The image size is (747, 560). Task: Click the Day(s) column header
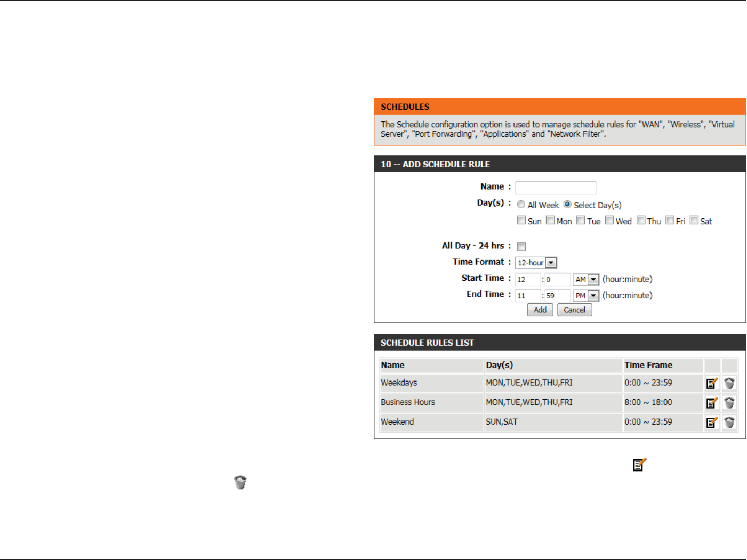click(553, 366)
